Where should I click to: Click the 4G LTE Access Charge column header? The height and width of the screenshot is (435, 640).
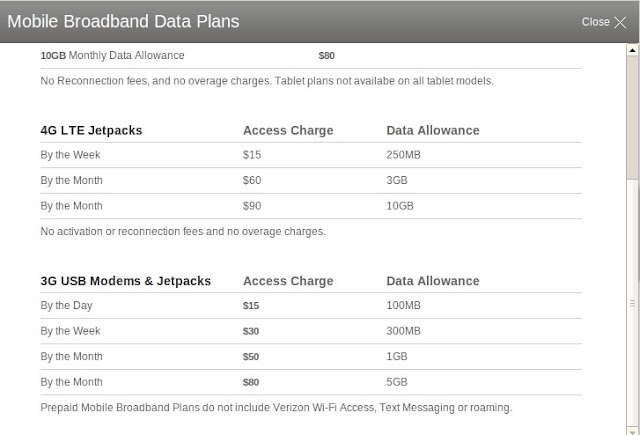coord(288,131)
